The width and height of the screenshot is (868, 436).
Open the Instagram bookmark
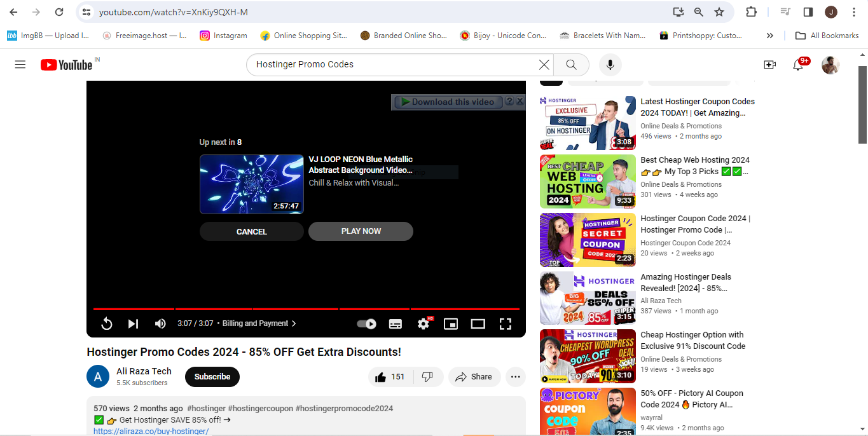point(223,36)
